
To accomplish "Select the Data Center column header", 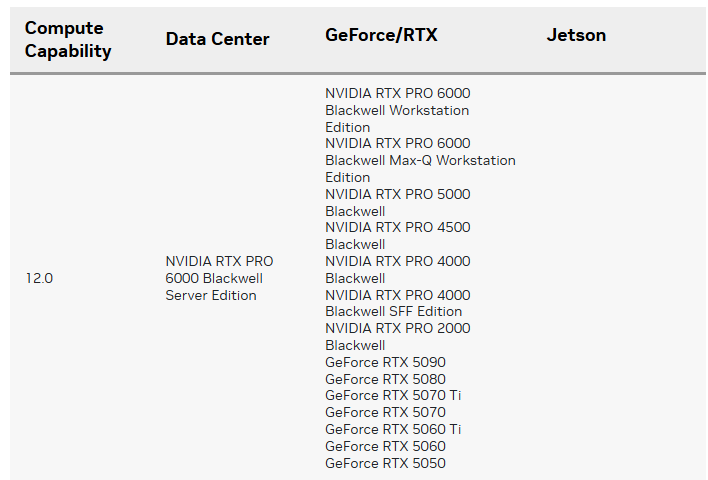I will (x=217, y=39).
